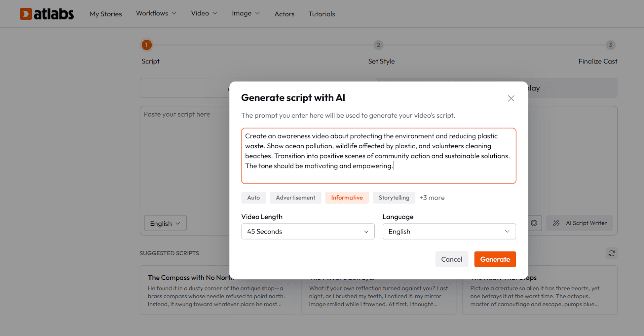Open Tutorials page

(x=322, y=14)
